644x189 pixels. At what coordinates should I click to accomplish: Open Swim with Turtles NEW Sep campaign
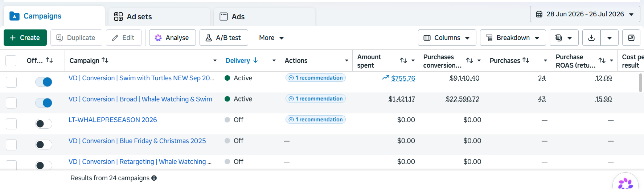coord(141,78)
